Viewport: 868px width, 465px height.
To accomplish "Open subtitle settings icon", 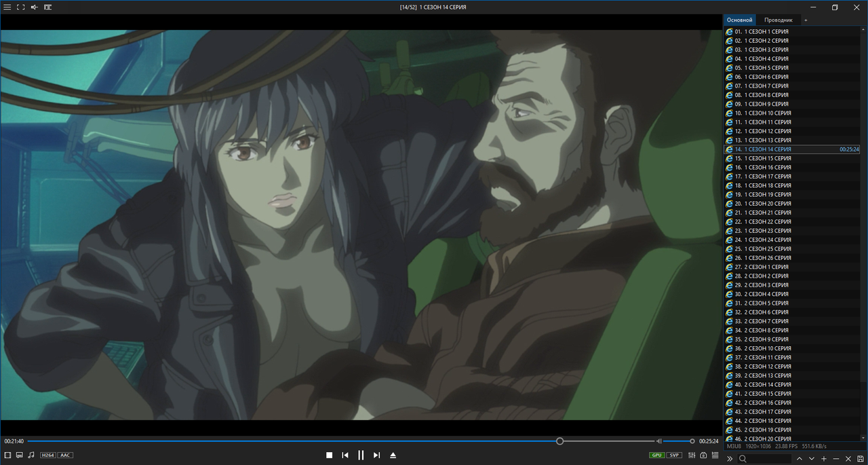I will click(x=19, y=455).
